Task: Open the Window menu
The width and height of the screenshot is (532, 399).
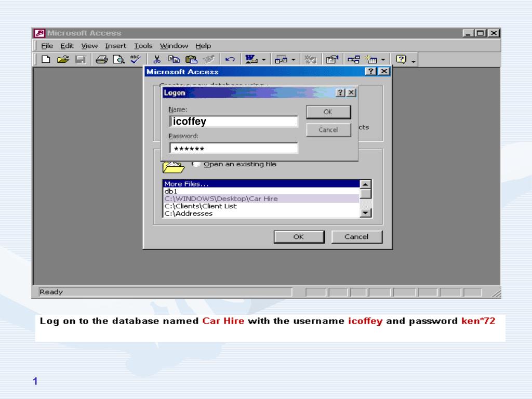Action: pos(174,46)
